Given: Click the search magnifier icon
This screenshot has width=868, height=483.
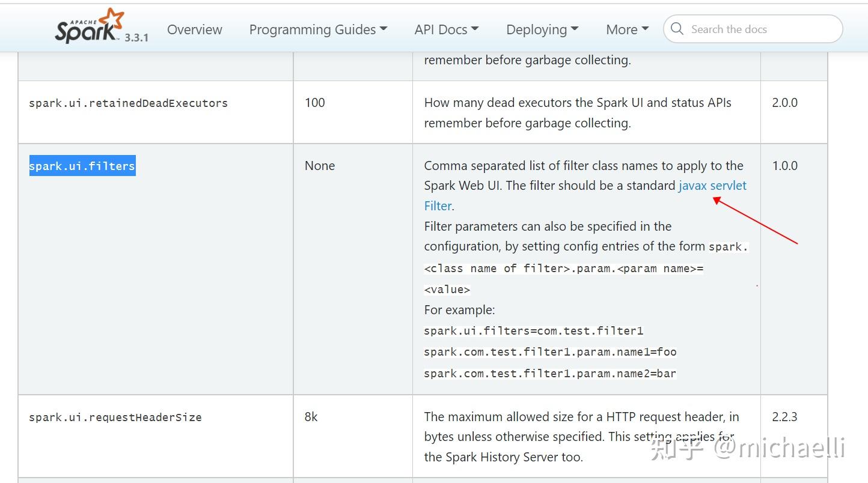Looking at the screenshot, I should pos(677,28).
